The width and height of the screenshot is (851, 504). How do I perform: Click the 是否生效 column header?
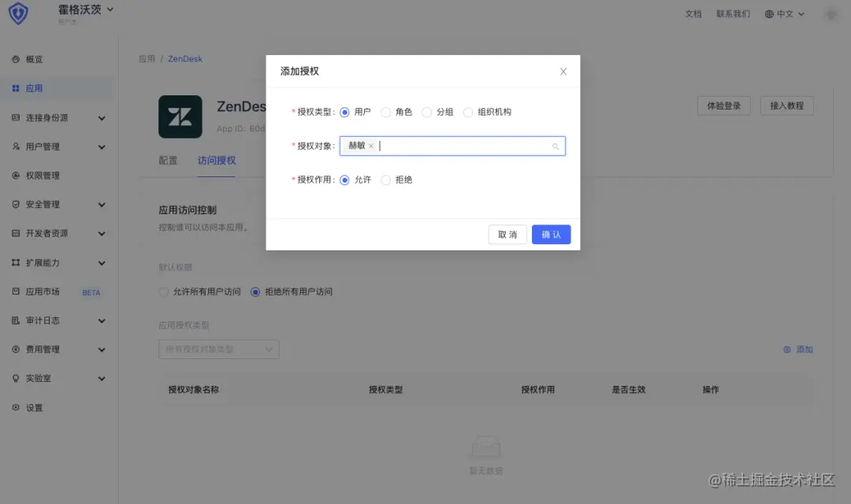point(629,390)
